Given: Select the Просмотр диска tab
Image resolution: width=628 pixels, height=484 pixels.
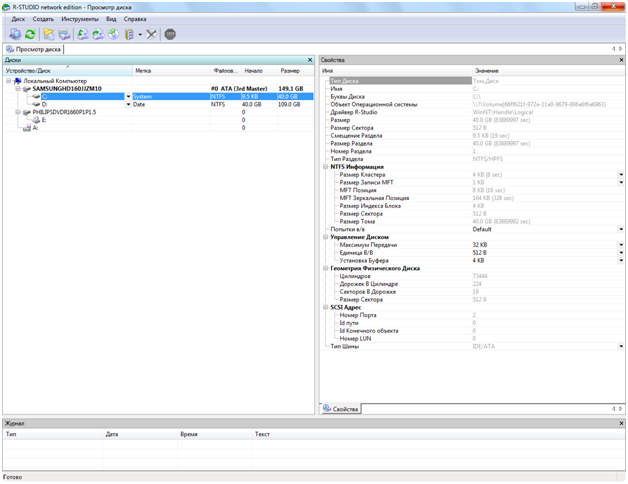Looking at the screenshot, I should [x=34, y=49].
